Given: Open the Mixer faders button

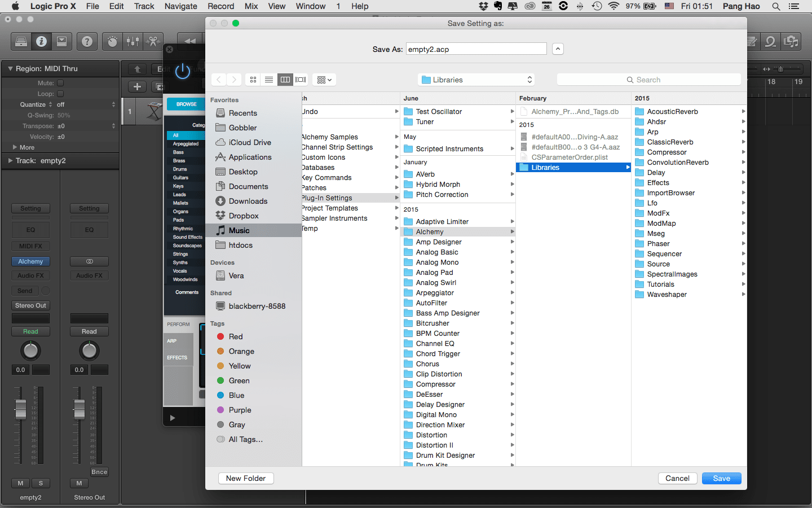Looking at the screenshot, I should coord(133,41).
